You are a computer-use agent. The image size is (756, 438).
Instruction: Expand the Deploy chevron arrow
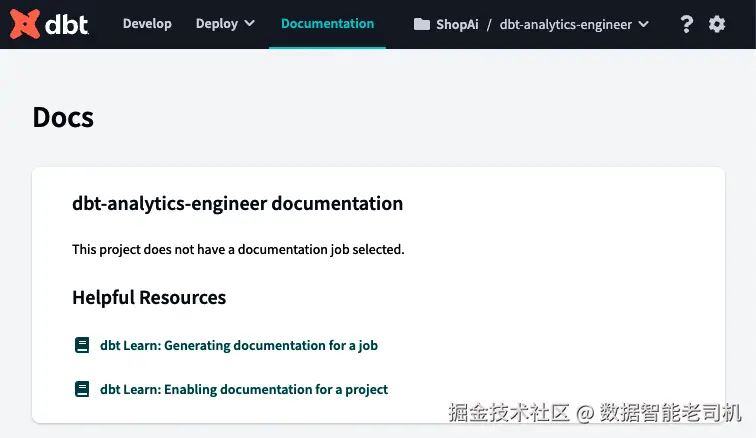(249, 24)
